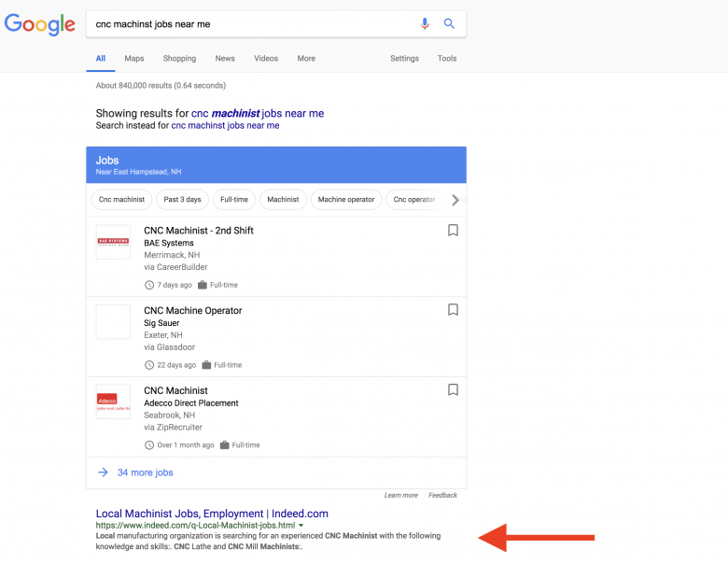Click the Over 1 month ago posting time
728x564 pixels.
pos(186,445)
